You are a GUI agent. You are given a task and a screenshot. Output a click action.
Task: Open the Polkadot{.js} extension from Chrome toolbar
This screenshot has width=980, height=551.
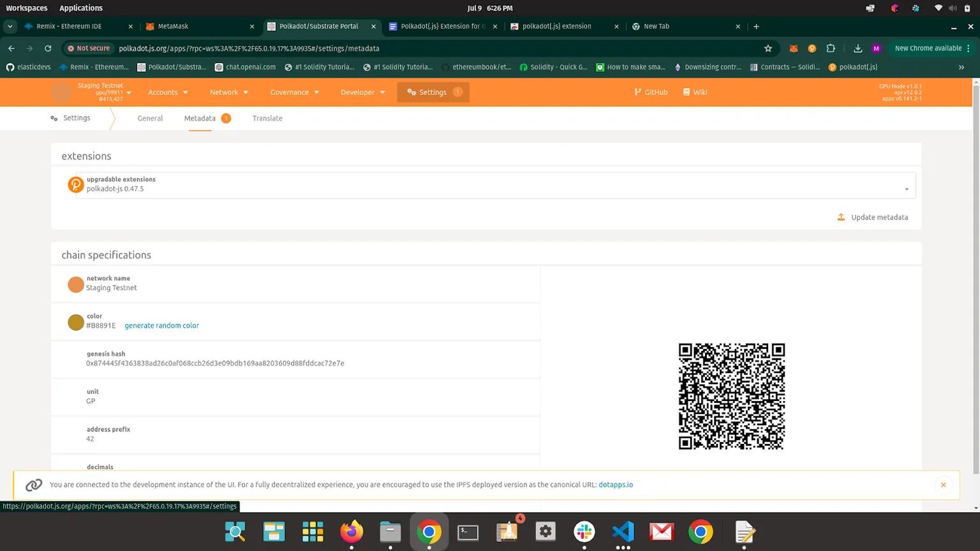(810, 48)
